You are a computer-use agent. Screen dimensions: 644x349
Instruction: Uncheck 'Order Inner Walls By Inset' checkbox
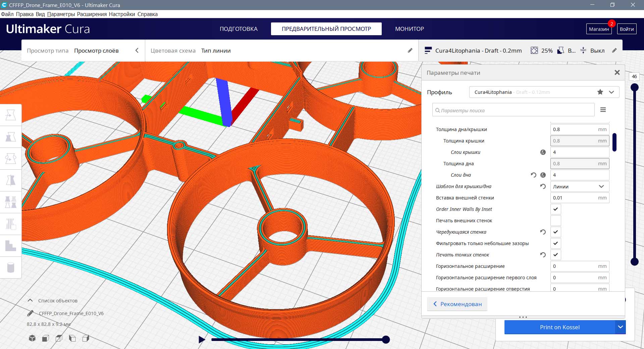click(555, 209)
